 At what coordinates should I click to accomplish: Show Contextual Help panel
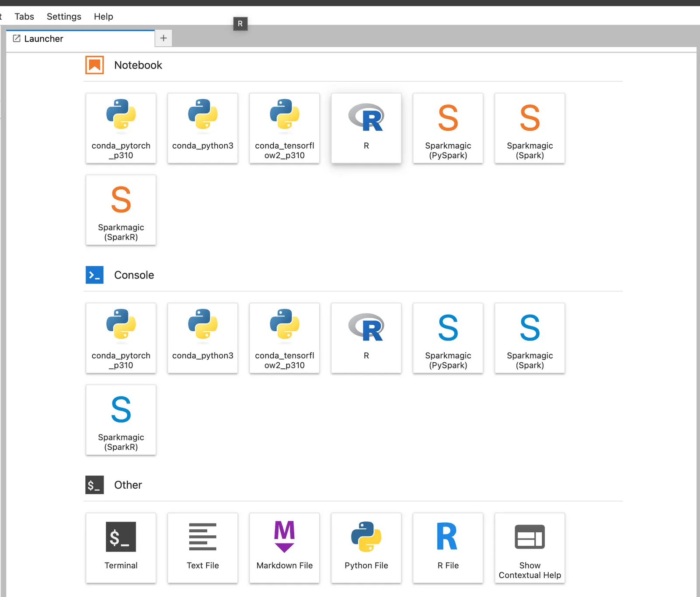529,548
